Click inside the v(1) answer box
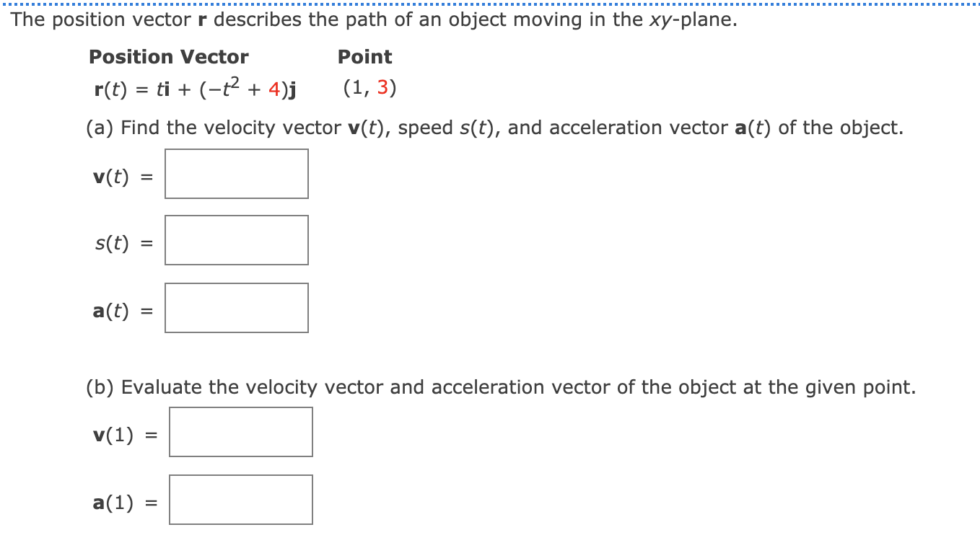The height and width of the screenshot is (548, 980). 240,432
